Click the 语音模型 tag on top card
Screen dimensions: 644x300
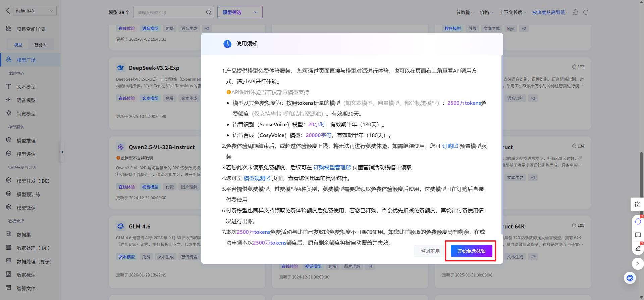click(150, 29)
